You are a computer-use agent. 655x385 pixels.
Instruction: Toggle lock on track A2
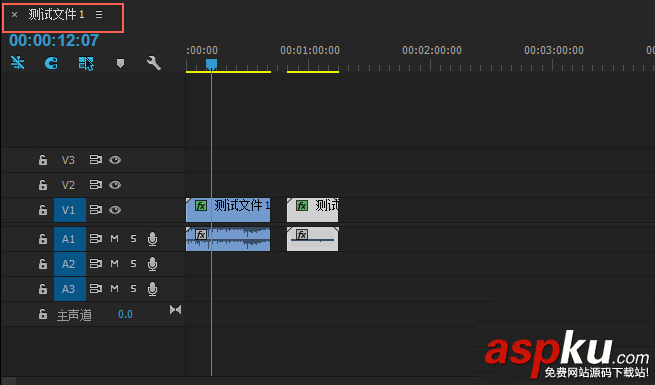tap(43, 264)
